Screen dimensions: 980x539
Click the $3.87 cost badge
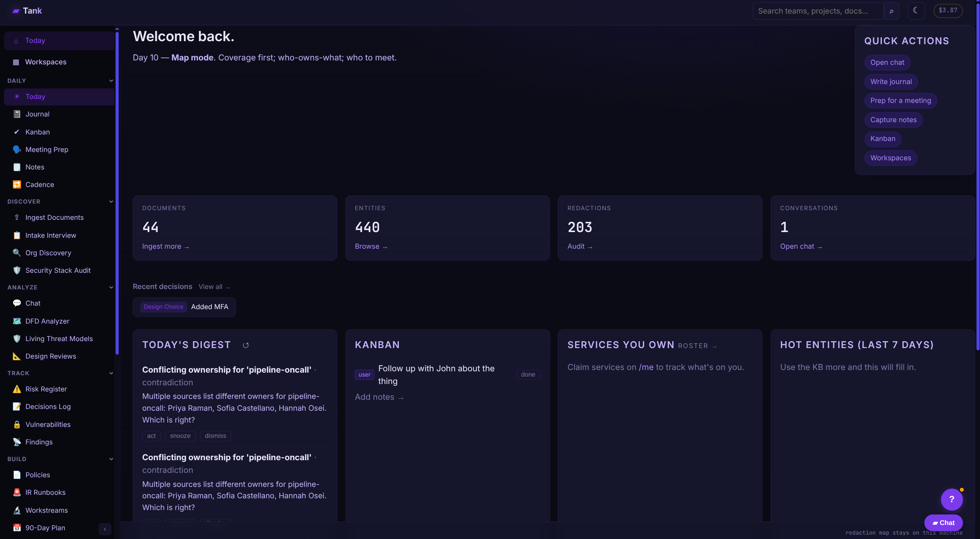click(948, 11)
